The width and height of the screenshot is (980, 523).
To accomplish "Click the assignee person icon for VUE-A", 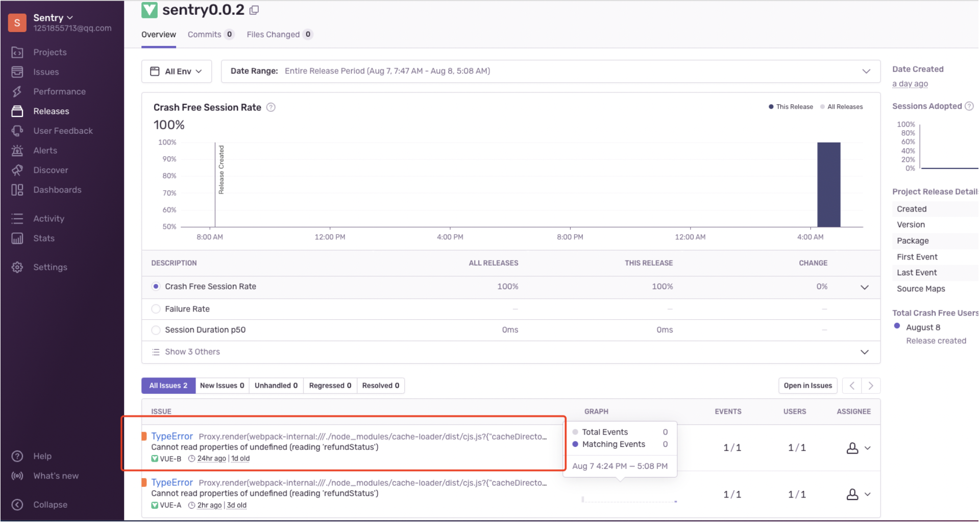I will tap(852, 494).
